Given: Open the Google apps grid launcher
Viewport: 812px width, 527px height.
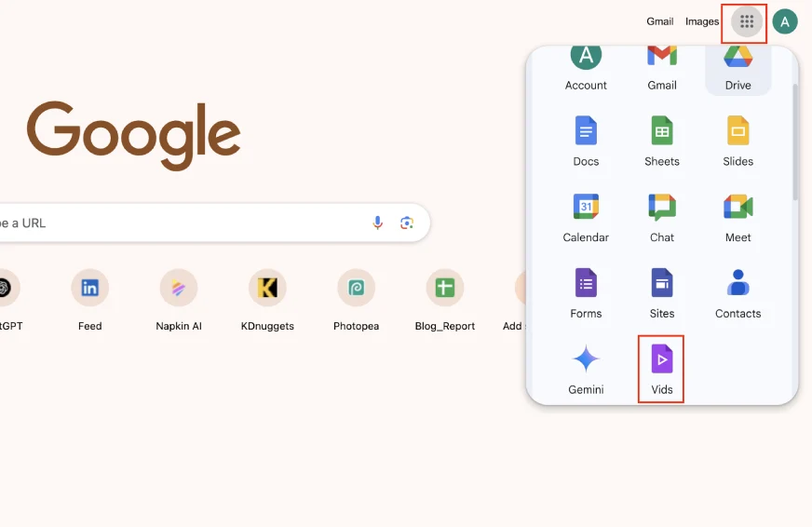Looking at the screenshot, I should coord(746,21).
